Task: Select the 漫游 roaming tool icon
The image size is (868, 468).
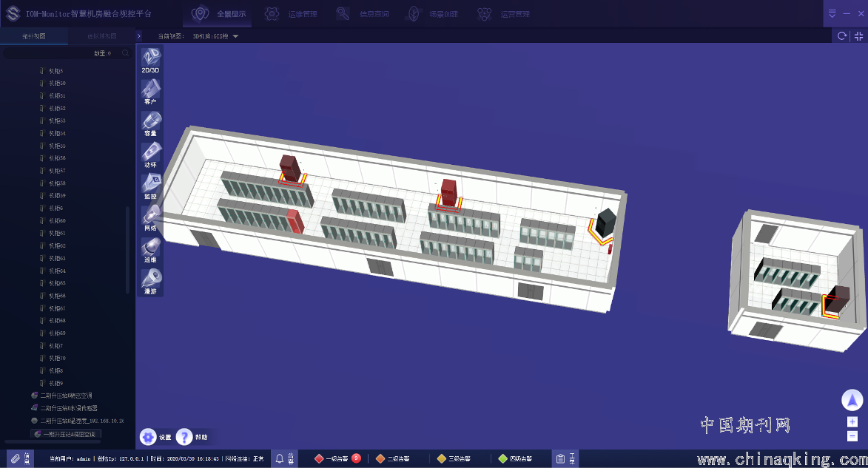Action: [x=150, y=282]
